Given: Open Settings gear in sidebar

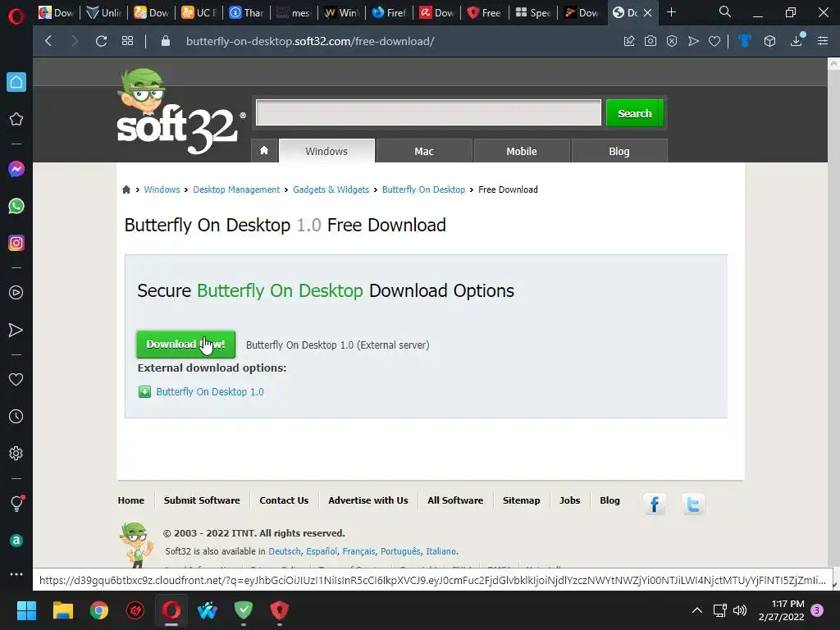Looking at the screenshot, I should 16,453.
